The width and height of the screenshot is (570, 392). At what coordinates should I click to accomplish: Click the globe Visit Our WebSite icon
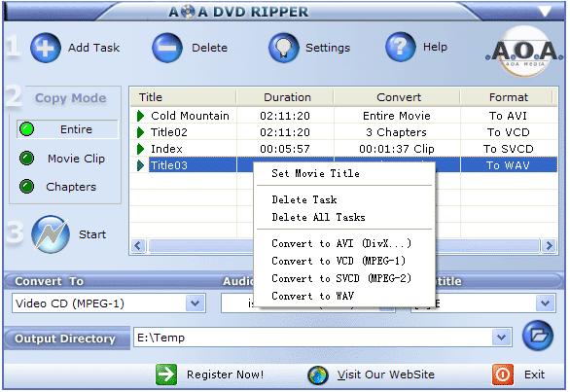(x=318, y=374)
